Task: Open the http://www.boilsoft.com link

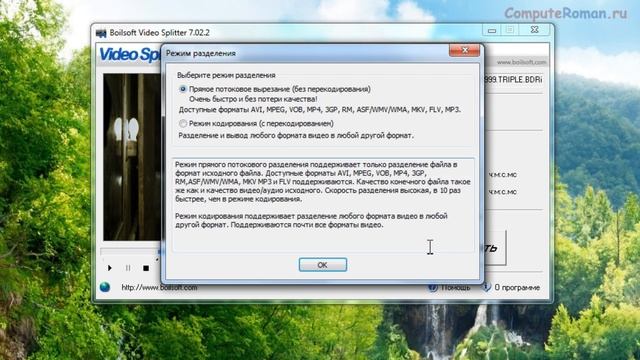Action: coord(159,287)
